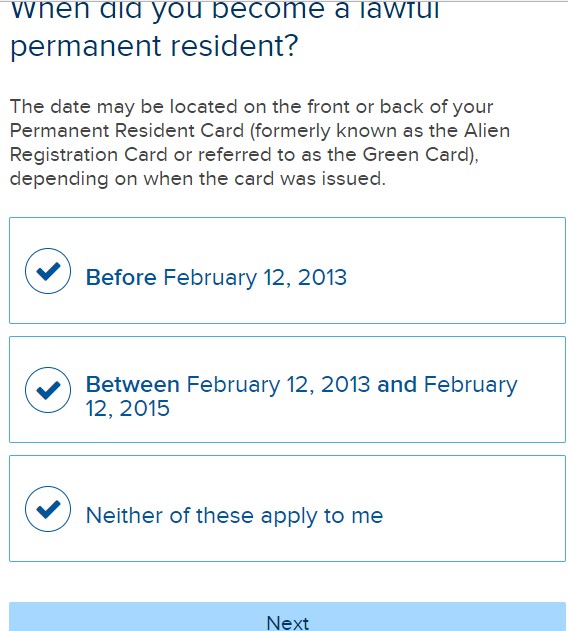Click the '12, 2015' text in second option
Image resolution: width=568 pixels, height=631 pixels.
pyautogui.click(x=128, y=408)
